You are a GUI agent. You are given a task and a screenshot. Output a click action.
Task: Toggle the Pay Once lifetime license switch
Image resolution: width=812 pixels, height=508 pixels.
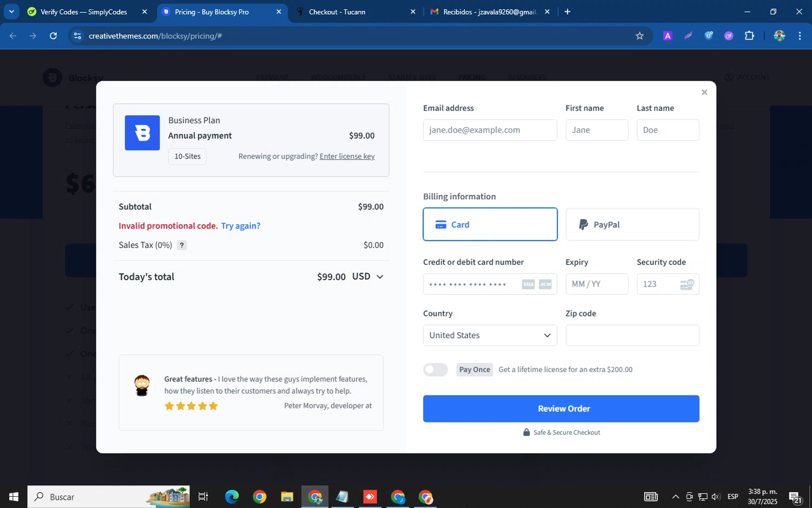tap(436, 369)
